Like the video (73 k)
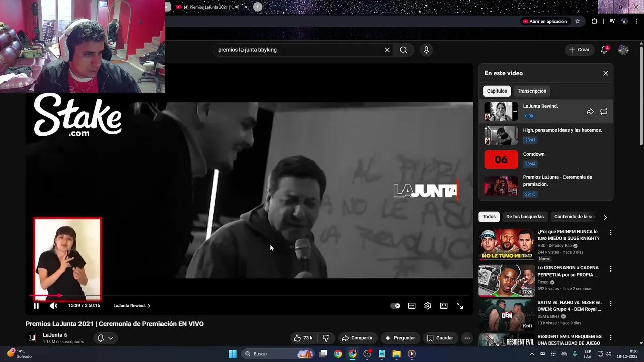644x362 pixels. [x=303, y=338]
